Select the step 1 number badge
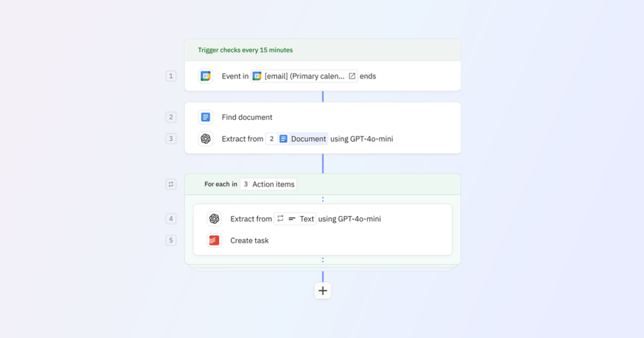 (x=171, y=76)
